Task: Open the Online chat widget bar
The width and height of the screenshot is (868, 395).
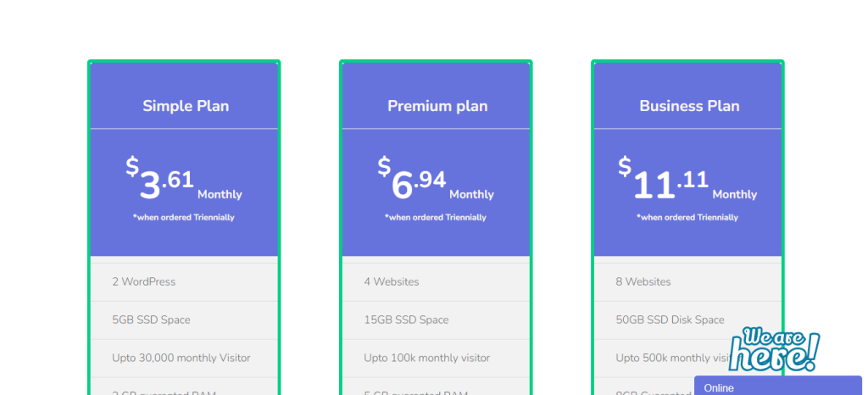Action: 777,387
